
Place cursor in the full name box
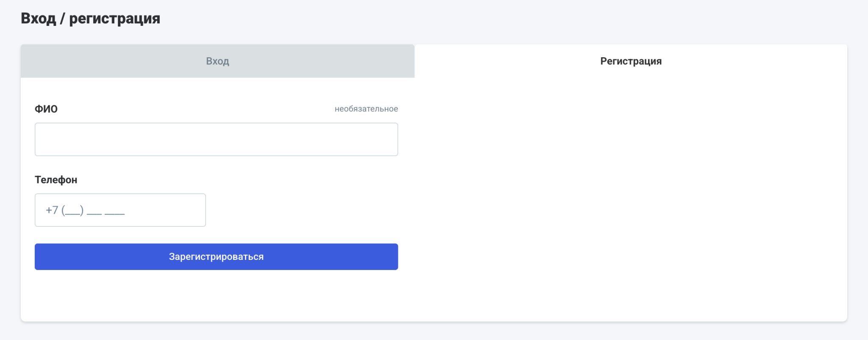[x=216, y=139]
